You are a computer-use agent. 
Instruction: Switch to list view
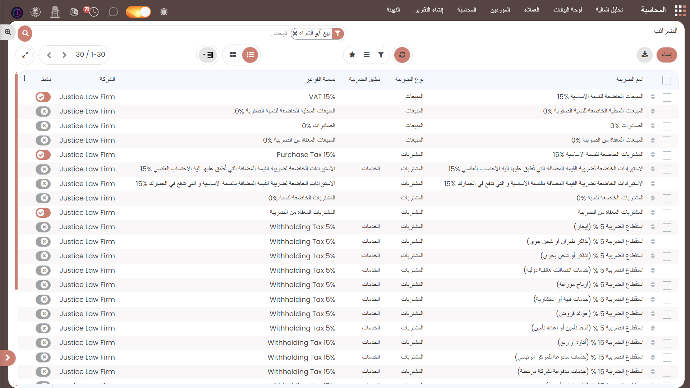click(250, 55)
